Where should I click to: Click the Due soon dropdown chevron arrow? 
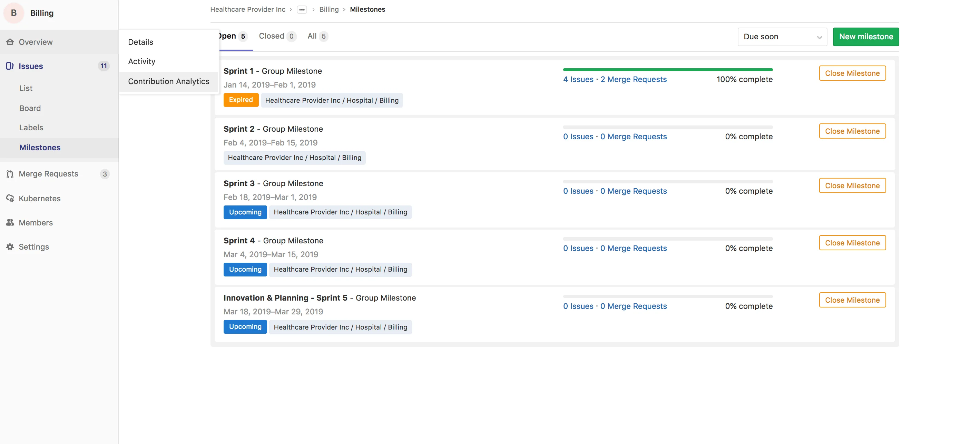pos(819,37)
